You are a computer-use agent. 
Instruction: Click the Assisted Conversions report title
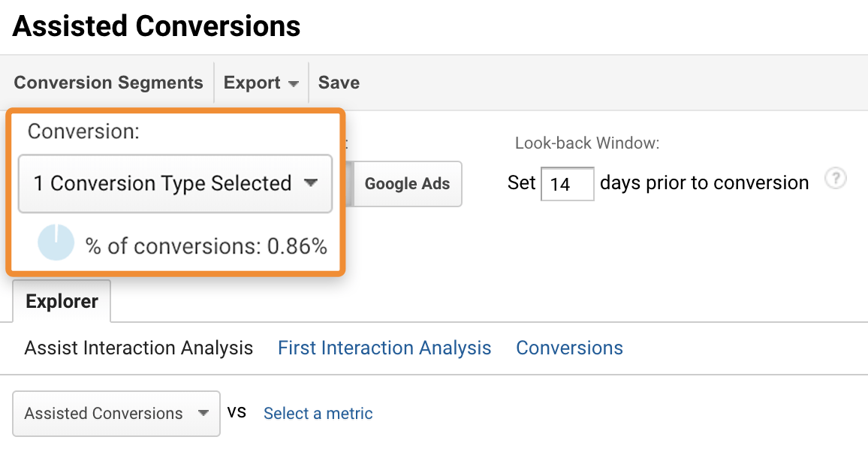pyautogui.click(x=155, y=26)
